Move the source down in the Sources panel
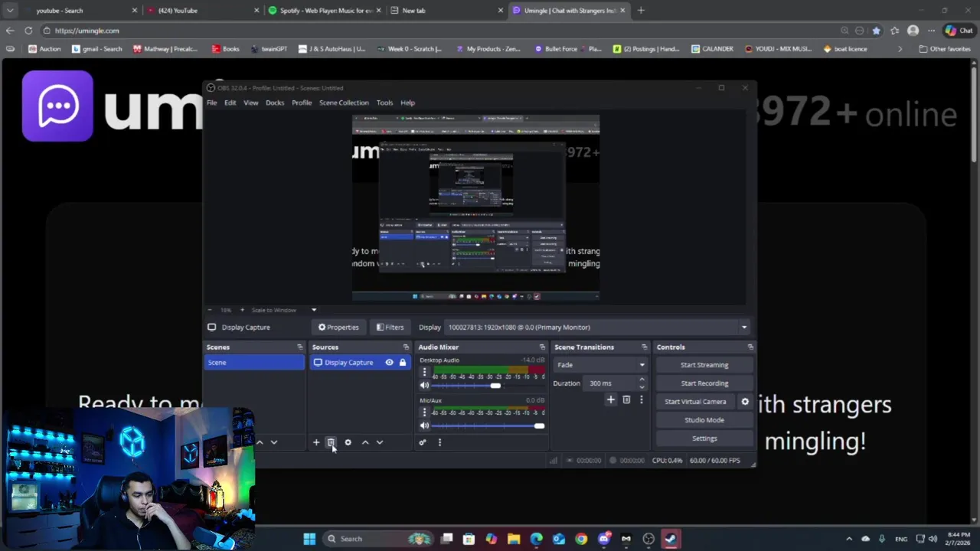The width and height of the screenshot is (980, 551). click(379, 442)
